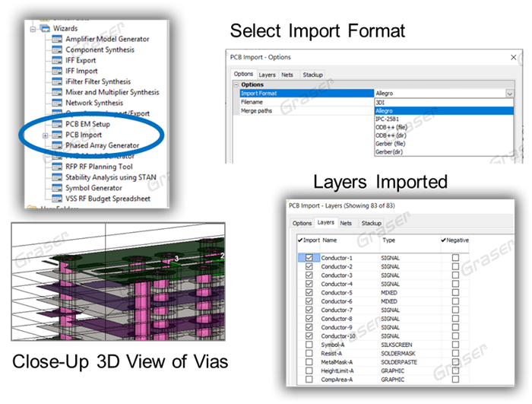Select the Symbol Generator tree item
The width and height of the screenshot is (532, 404).
pyautogui.click(x=93, y=188)
